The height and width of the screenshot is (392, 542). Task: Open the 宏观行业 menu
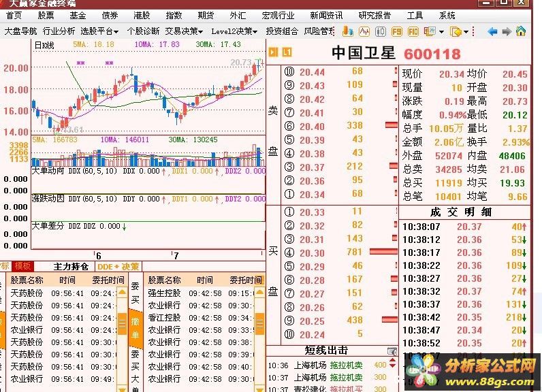tap(278, 16)
